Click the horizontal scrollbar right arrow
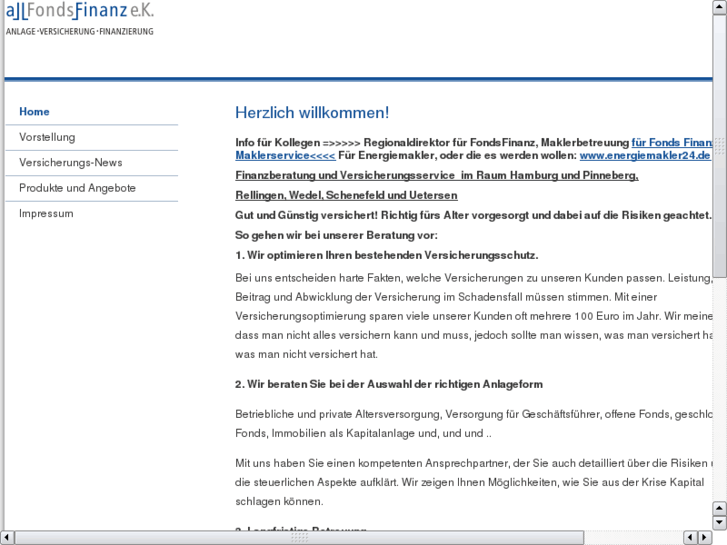Screen dimensions: 727x545 pos(705,538)
